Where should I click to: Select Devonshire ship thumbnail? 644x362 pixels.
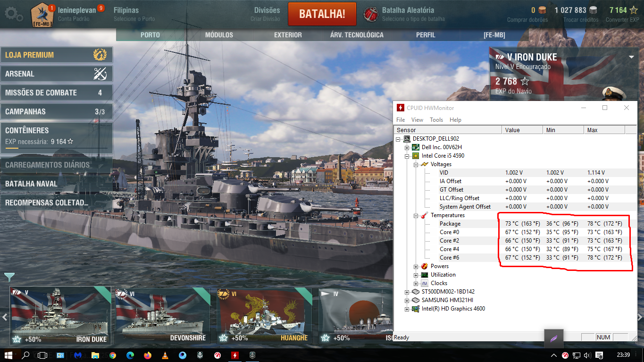click(x=162, y=315)
